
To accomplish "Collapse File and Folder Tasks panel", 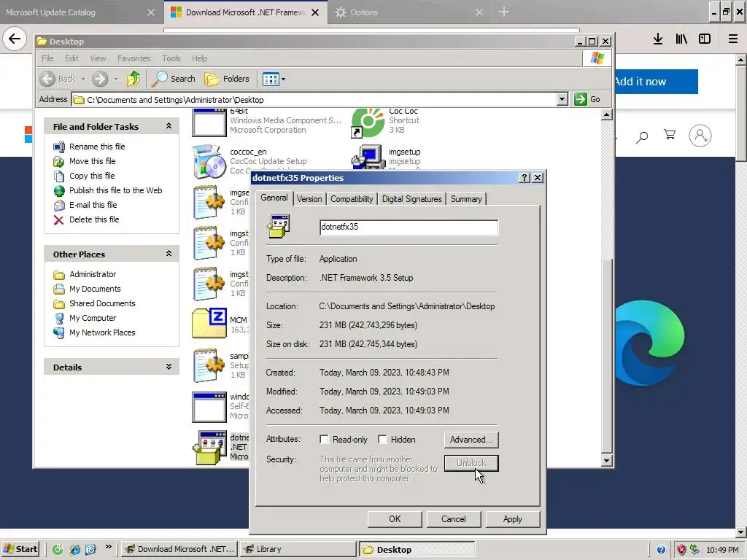I will pyautogui.click(x=169, y=126).
